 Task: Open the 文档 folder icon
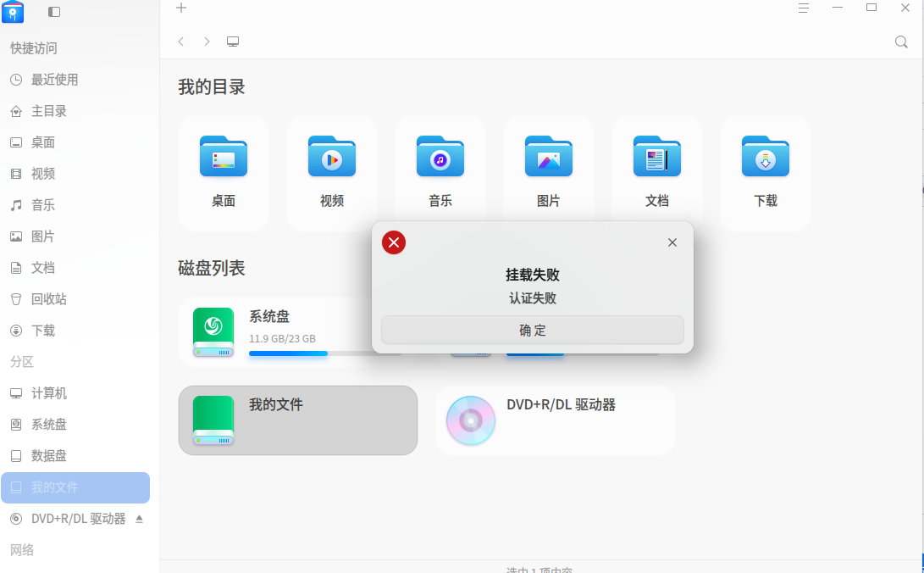pyautogui.click(x=657, y=156)
